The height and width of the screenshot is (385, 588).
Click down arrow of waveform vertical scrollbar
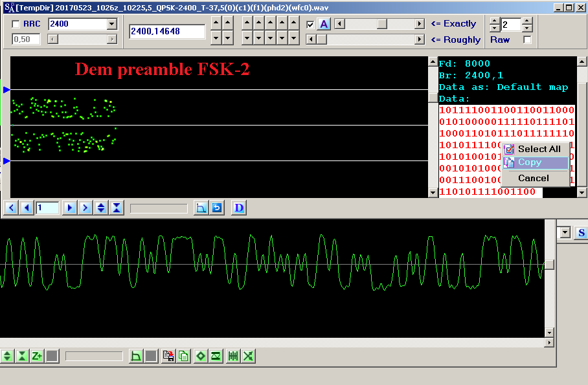[549, 333]
